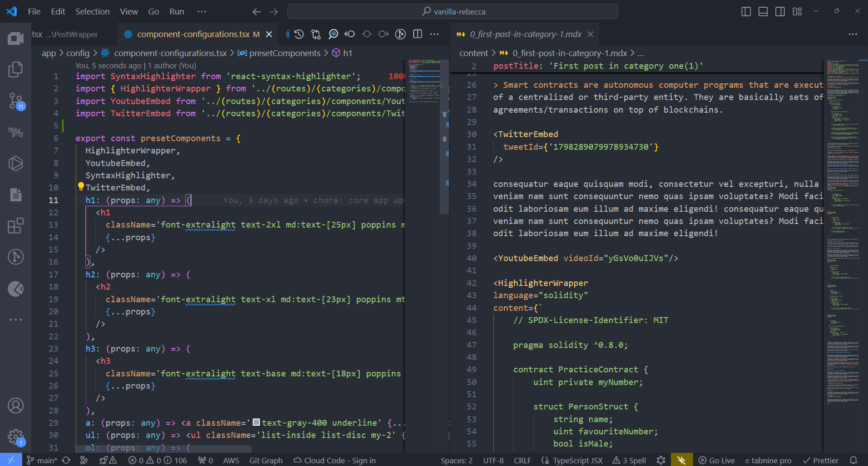Open the document-icon view in the activity bar
Screen dimensions: 868x466
[15, 195]
